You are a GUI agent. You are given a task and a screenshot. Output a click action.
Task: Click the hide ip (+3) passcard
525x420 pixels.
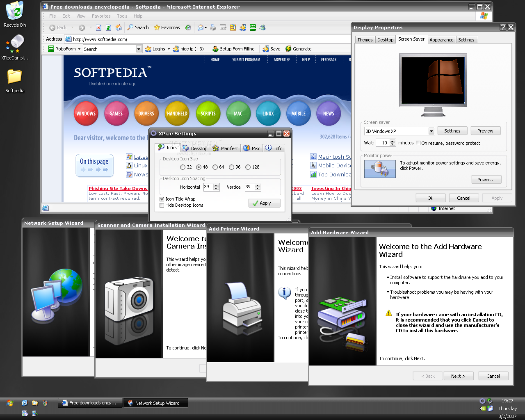pyautogui.click(x=188, y=49)
